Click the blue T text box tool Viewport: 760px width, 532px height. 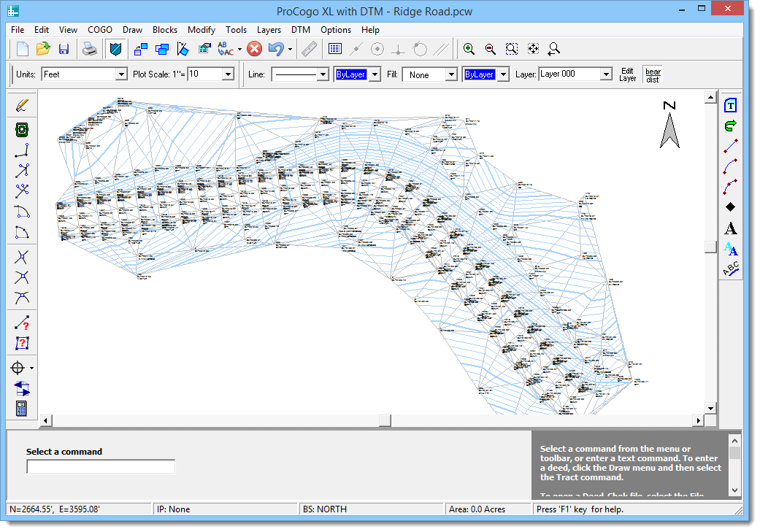click(x=731, y=105)
